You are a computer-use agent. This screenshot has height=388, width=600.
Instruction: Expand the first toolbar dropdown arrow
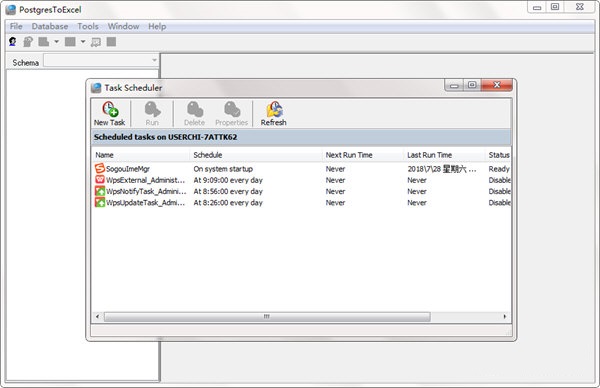point(56,42)
